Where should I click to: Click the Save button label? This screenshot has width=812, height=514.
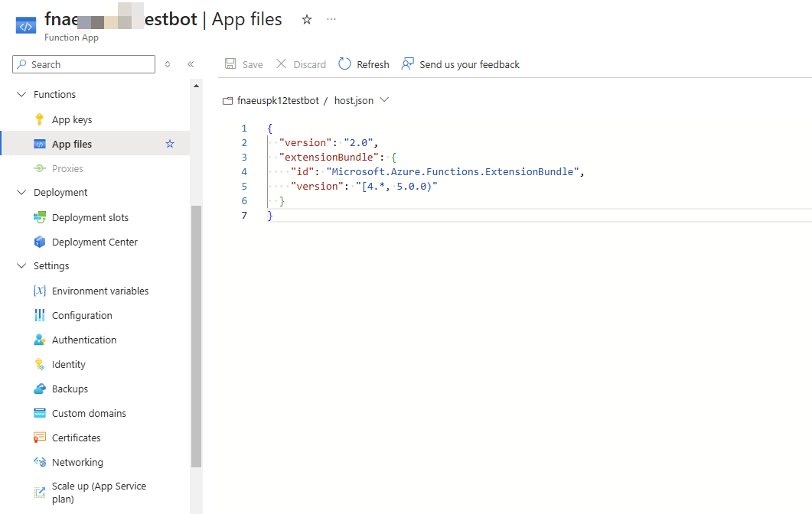click(x=253, y=65)
